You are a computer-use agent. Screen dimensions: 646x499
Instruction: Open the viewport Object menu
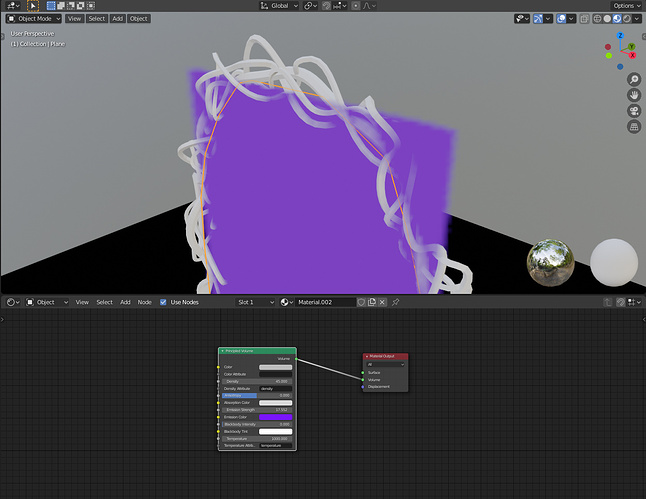pos(138,19)
